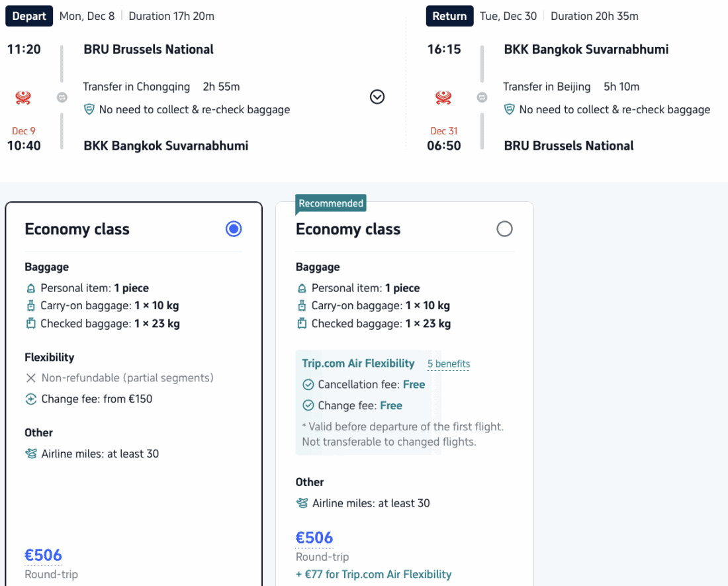Click the Return label tag
The width and height of the screenshot is (728, 586).
click(x=449, y=16)
